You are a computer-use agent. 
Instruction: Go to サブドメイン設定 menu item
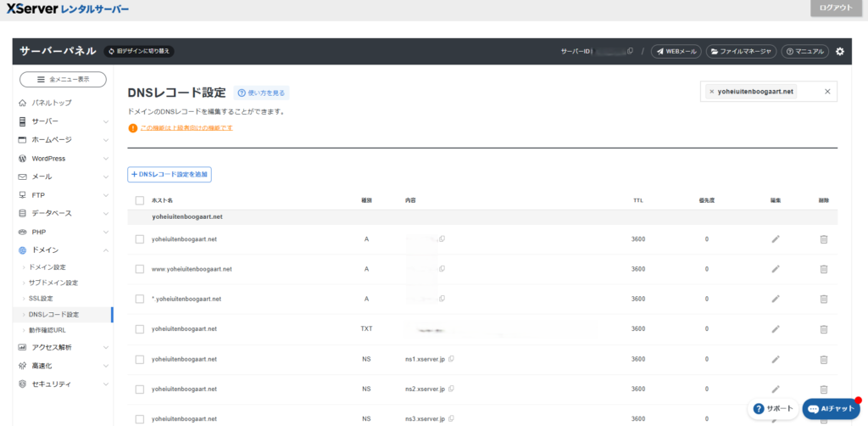tap(53, 283)
